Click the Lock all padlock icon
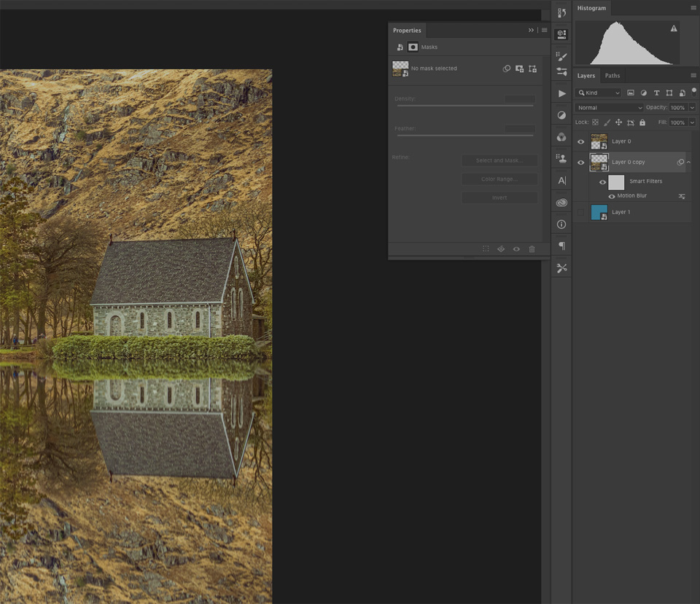This screenshot has width=700, height=604. [642, 122]
